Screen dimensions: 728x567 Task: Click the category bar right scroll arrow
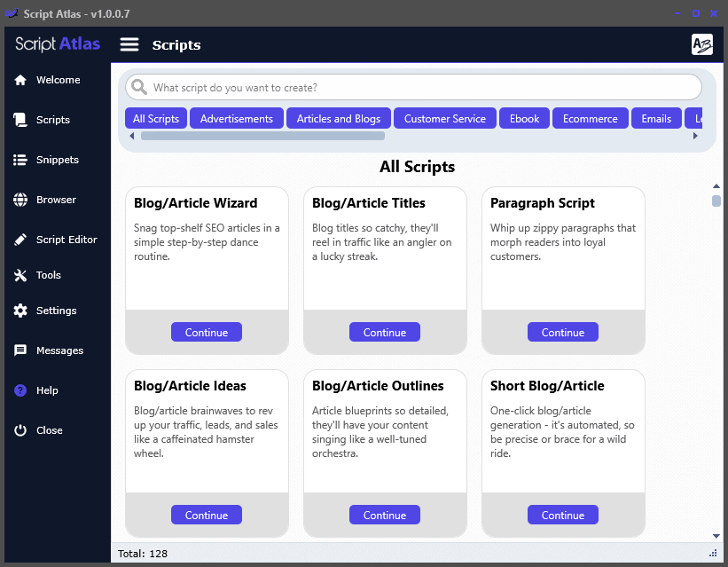(695, 136)
